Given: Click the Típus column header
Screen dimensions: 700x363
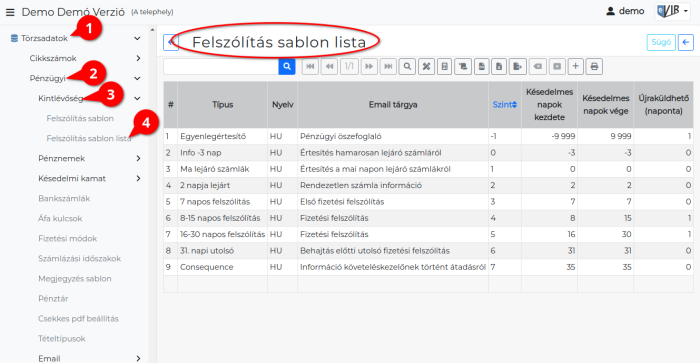Looking at the screenshot, I should (x=222, y=104).
